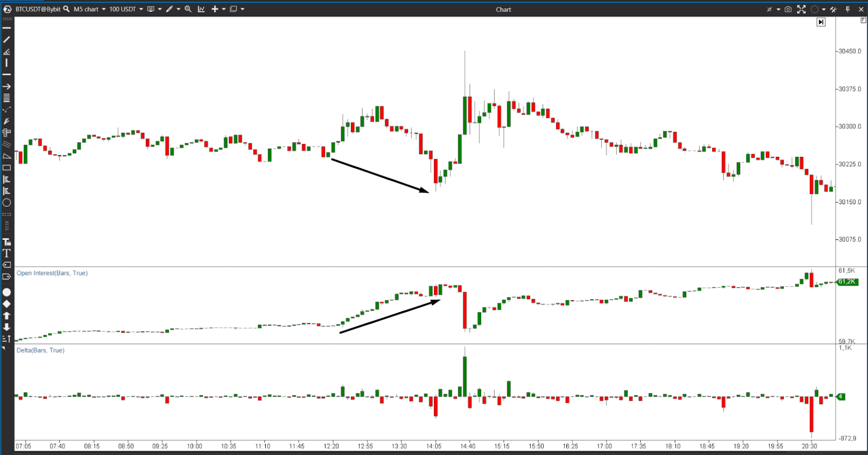Close the chart window
868x455 pixels.
click(x=861, y=9)
